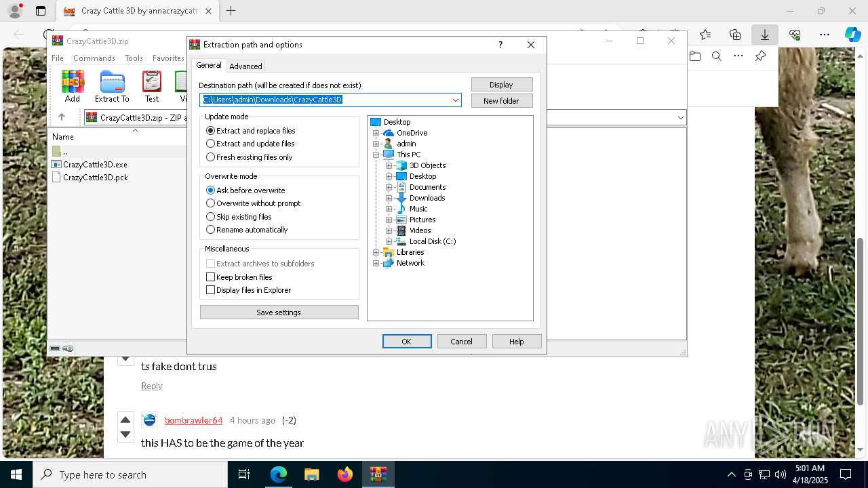
Task: Open Microsoft Edge from the taskbar
Action: 279,474
